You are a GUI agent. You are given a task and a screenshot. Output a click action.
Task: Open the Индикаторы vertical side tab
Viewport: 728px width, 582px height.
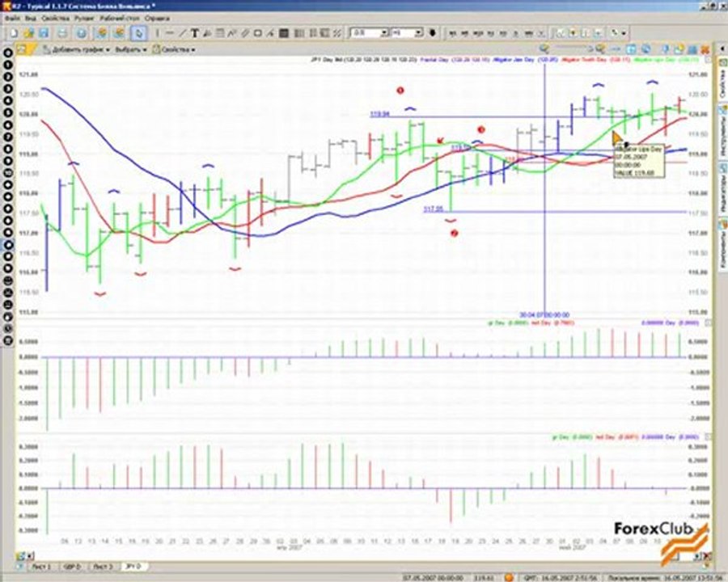(723, 189)
